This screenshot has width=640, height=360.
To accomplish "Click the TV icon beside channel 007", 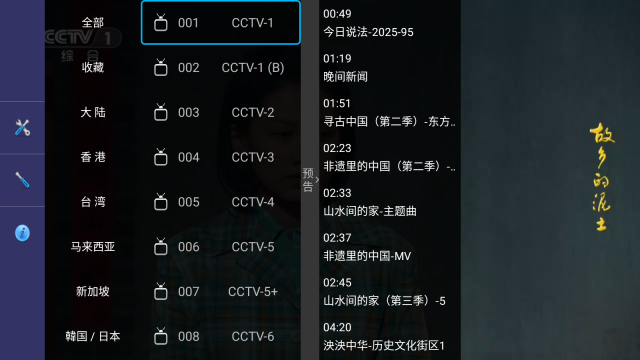I will click(x=161, y=292).
